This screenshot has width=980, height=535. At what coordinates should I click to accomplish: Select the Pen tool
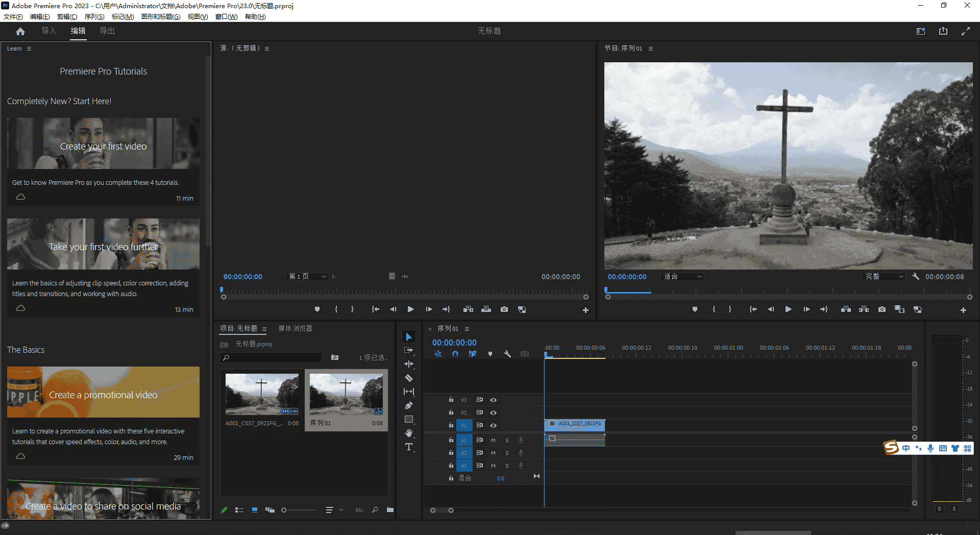click(409, 406)
